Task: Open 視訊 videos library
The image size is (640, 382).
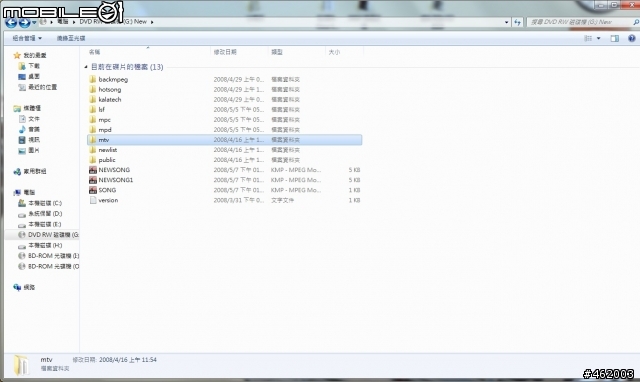Action: click(29, 140)
